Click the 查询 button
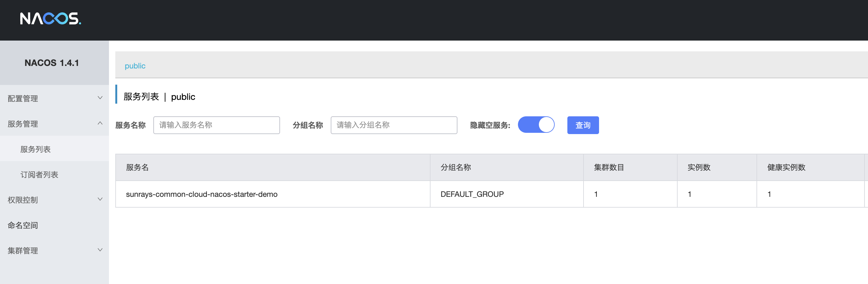This screenshot has width=868, height=284. (x=583, y=125)
